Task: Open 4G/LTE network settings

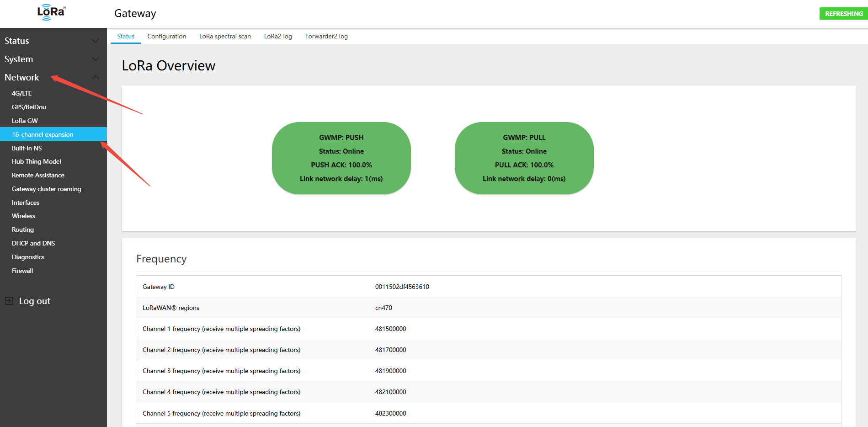Action: (21, 93)
